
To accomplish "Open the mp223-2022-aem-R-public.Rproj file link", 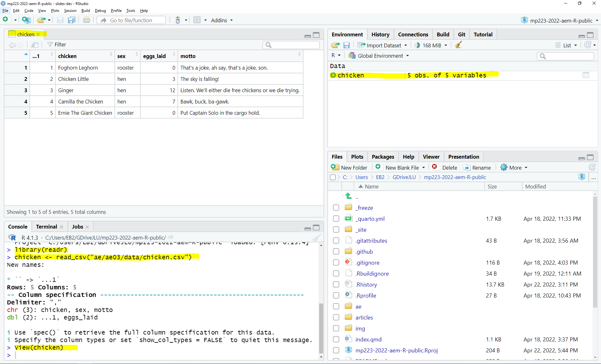I will coord(396,350).
